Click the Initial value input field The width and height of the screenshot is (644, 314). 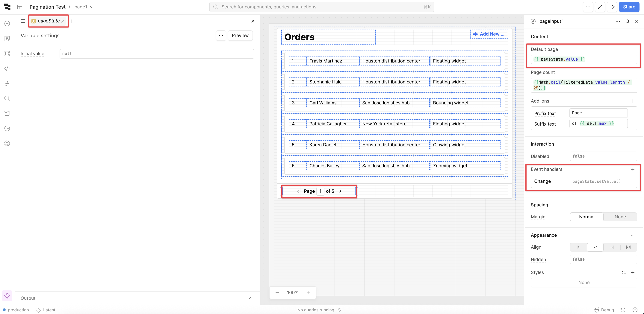157,54
